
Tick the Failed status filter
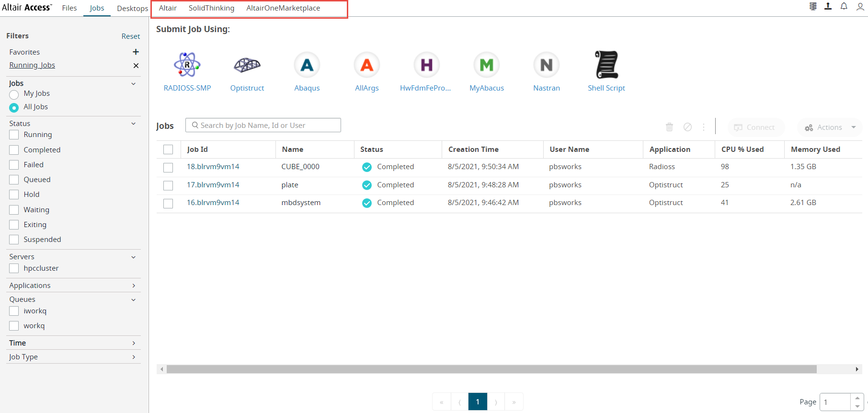point(14,165)
